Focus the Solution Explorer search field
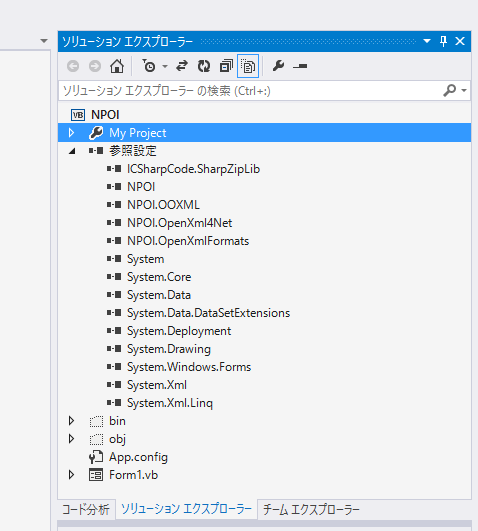Screen dimensions: 478x531 pyautogui.click(x=251, y=91)
